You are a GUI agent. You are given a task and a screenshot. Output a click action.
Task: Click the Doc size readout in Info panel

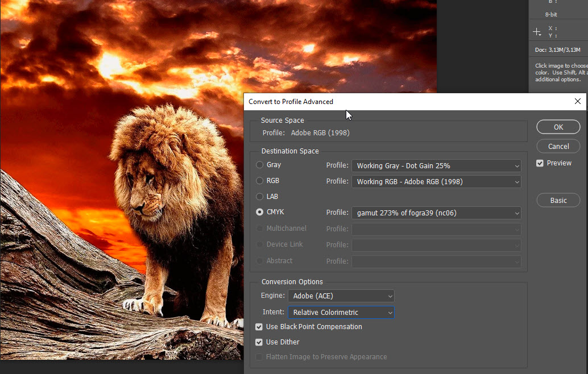[560, 50]
